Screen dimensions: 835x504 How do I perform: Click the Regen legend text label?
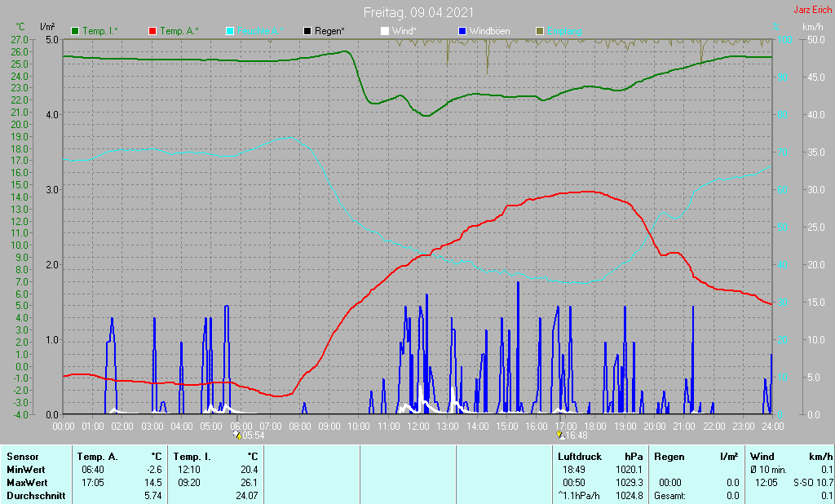pyautogui.click(x=330, y=31)
